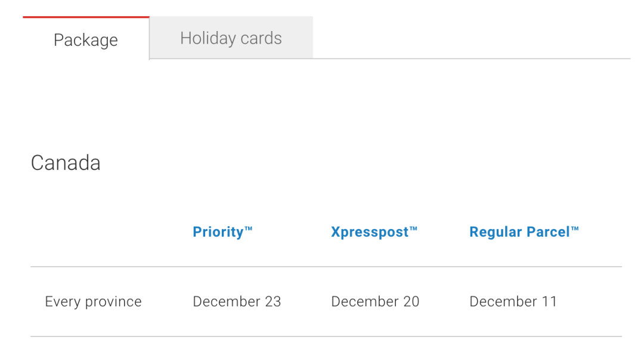Click the word "cards" in Holiday cards tab
This screenshot has width=644, height=355.
(x=261, y=38)
